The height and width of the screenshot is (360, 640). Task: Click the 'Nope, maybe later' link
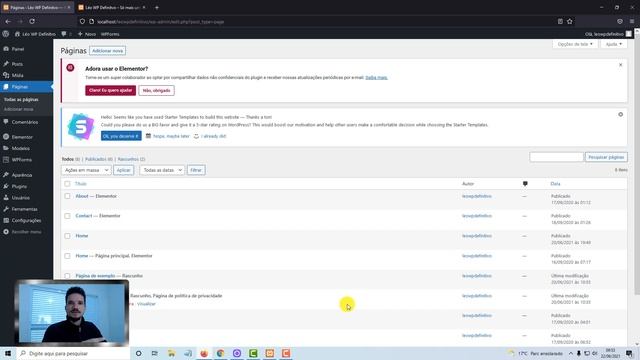point(171,136)
